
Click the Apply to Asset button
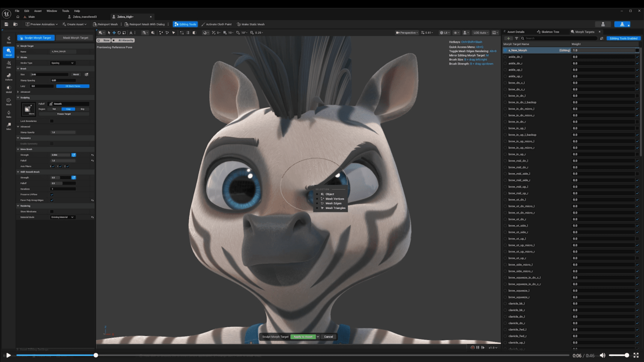(x=303, y=337)
